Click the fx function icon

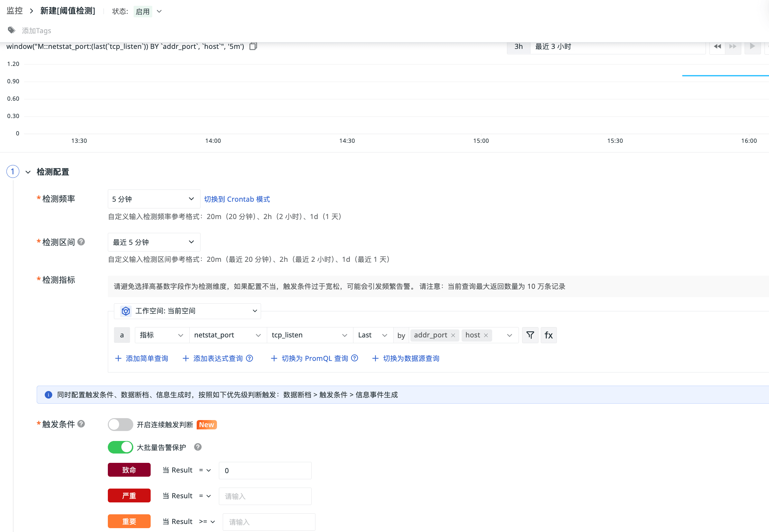(549, 335)
